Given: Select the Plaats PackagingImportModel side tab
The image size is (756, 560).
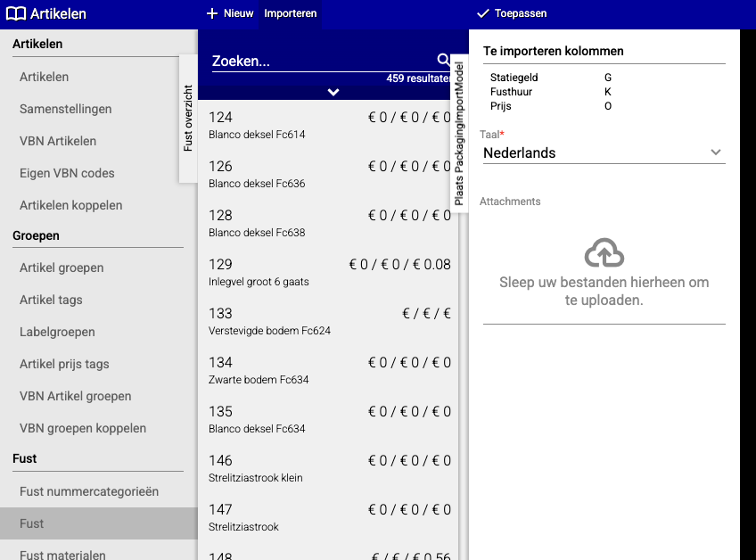Looking at the screenshot, I should pyautogui.click(x=459, y=134).
